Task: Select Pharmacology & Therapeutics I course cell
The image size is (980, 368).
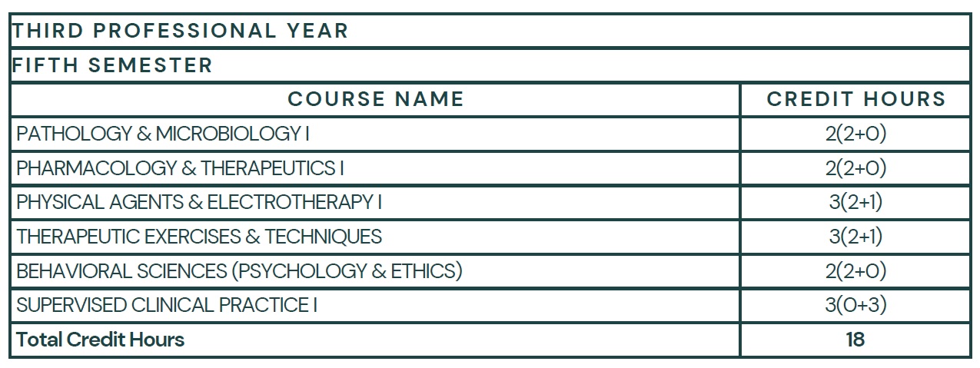Action: pos(376,167)
